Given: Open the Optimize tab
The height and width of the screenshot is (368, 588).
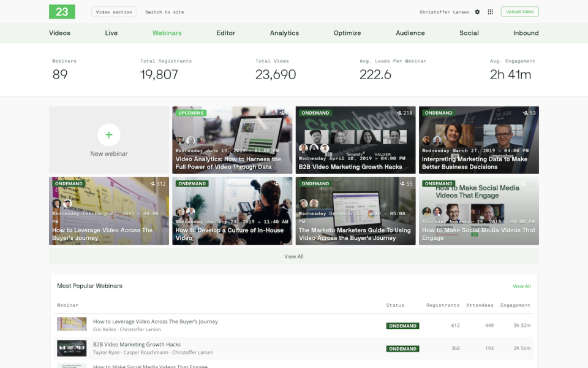Looking at the screenshot, I should pos(347,33).
